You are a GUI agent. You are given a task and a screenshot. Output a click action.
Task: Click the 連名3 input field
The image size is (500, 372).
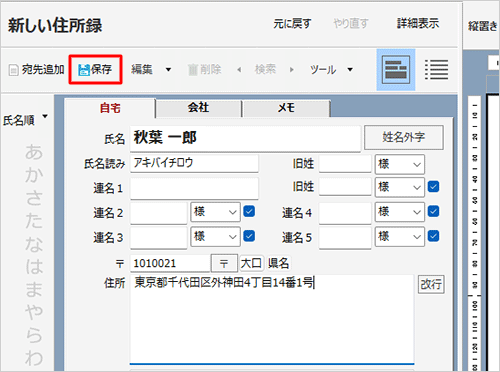click(x=159, y=238)
